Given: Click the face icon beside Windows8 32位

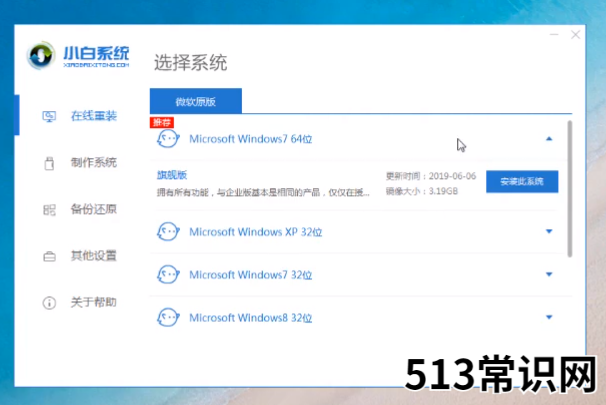Looking at the screenshot, I should pyautogui.click(x=168, y=317).
